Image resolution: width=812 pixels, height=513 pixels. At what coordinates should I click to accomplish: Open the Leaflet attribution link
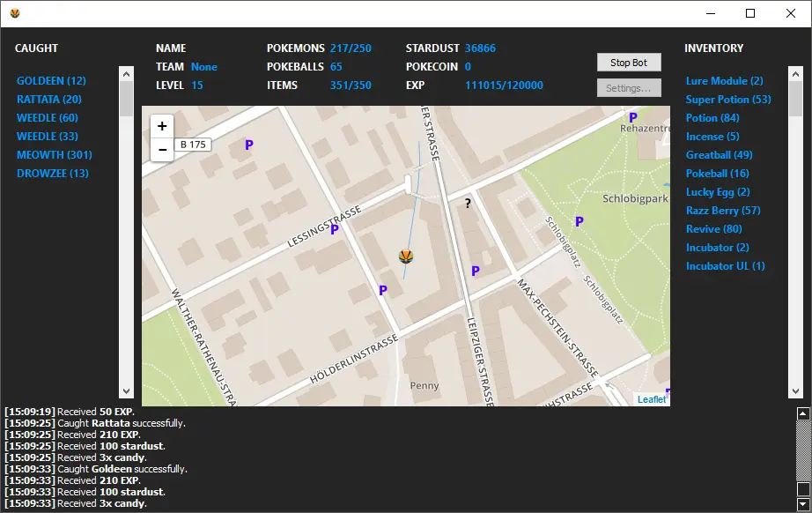(x=652, y=399)
